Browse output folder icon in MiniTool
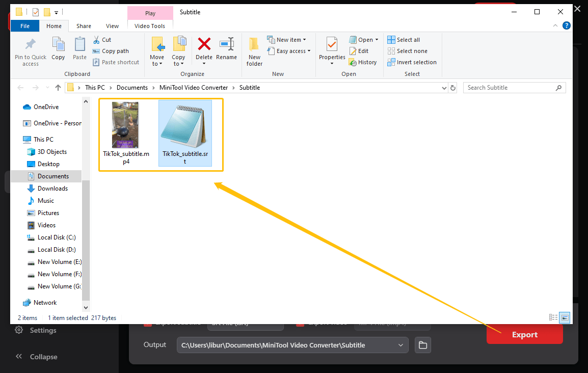This screenshot has width=588, height=373. pos(422,345)
